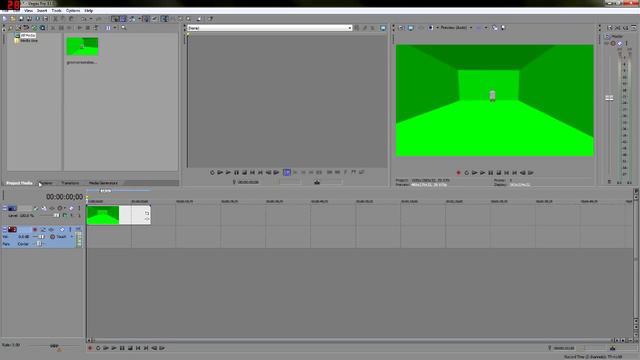The height and width of the screenshot is (360, 640).
Task: Click Play in bottom timeline transport
Action: point(114,348)
